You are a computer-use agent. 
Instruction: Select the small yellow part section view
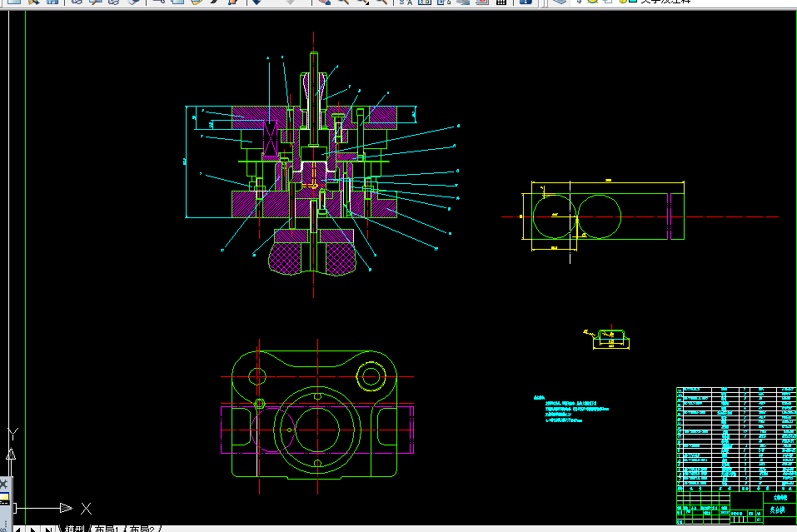point(608,338)
